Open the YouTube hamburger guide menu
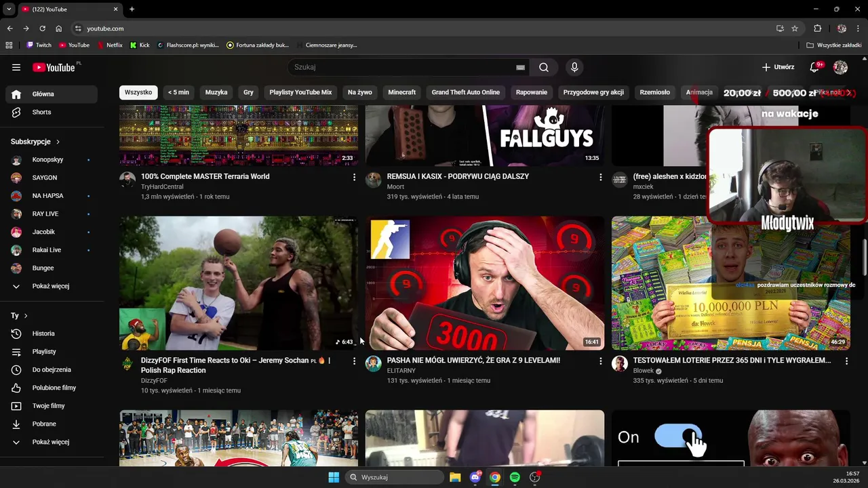868x488 pixels. pyautogui.click(x=16, y=67)
